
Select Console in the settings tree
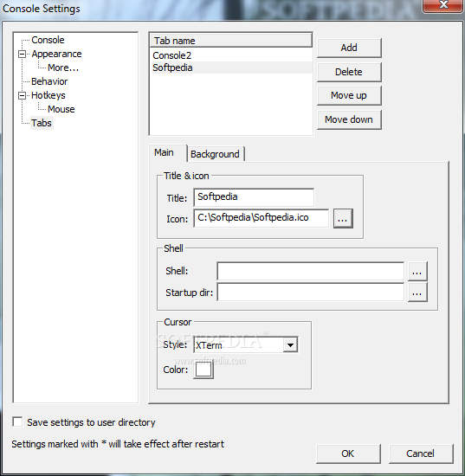(48, 40)
